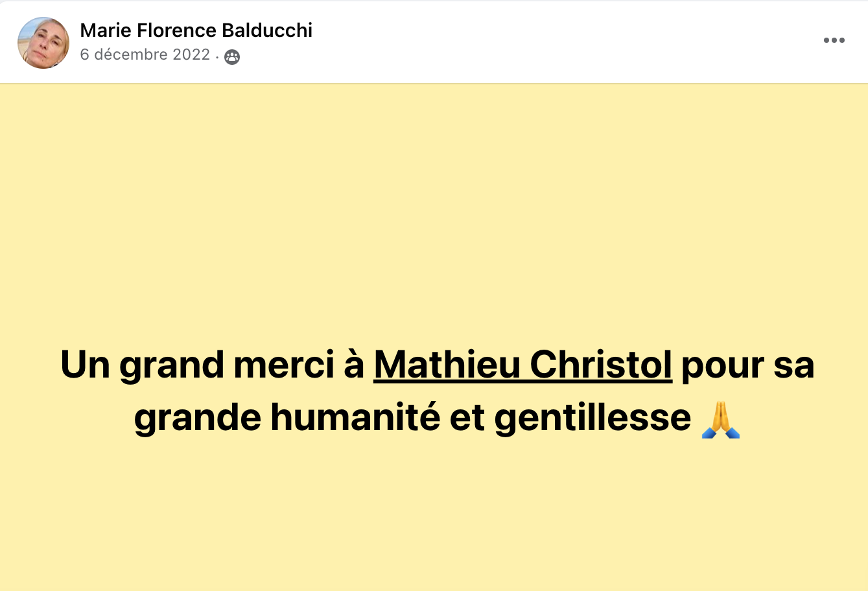The height and width of the screenshot is (591, 868).
Task: Click the year "2022" in the post date
Action: click(x=191, y=54)
